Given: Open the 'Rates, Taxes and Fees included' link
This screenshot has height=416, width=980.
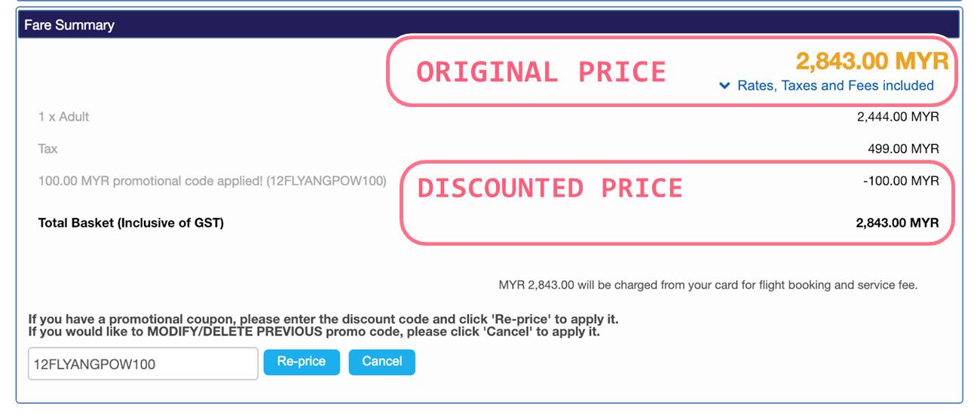Looking at the screenshot, I should click(835, 86).
